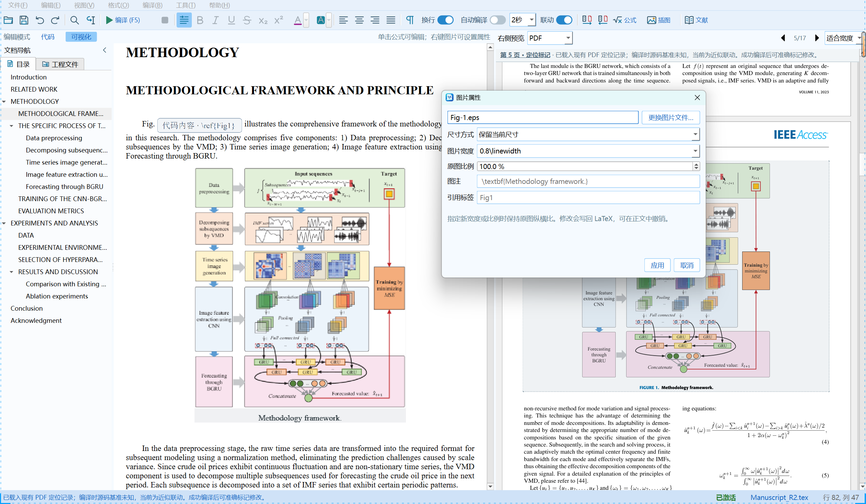Screen dimensions: 866x504
Task: Switch to the 代码 editing mode
Action: [47, 37]
